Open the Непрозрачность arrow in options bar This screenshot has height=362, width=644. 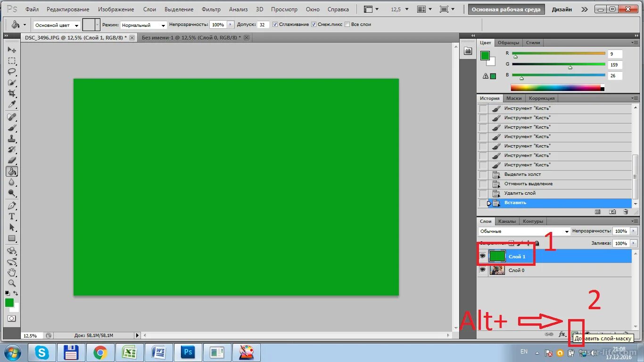coord(231,25)
